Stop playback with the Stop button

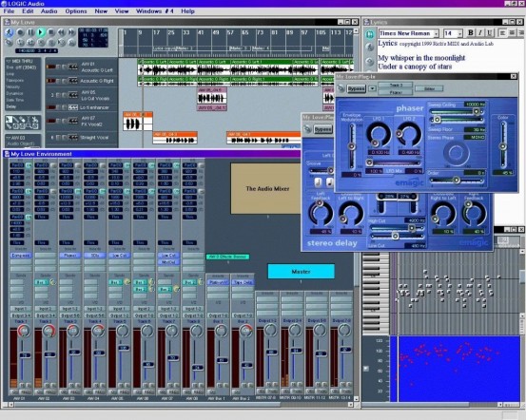click(x=51, y=32)
